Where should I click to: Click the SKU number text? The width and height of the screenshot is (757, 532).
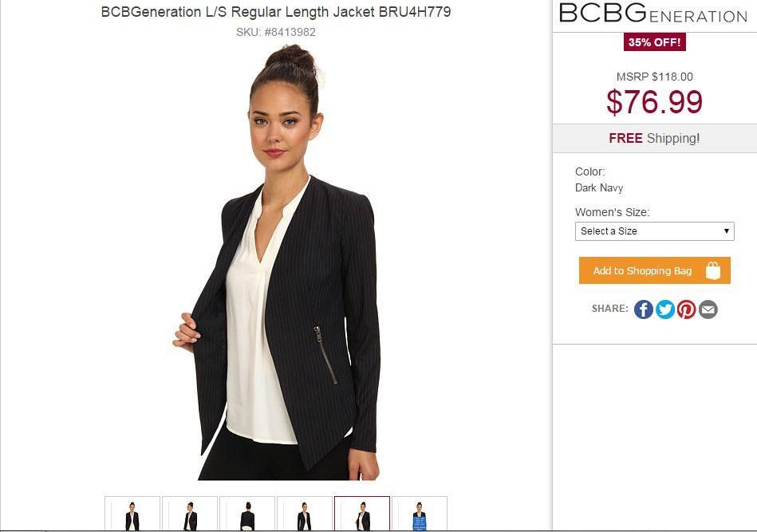point(276,32)
